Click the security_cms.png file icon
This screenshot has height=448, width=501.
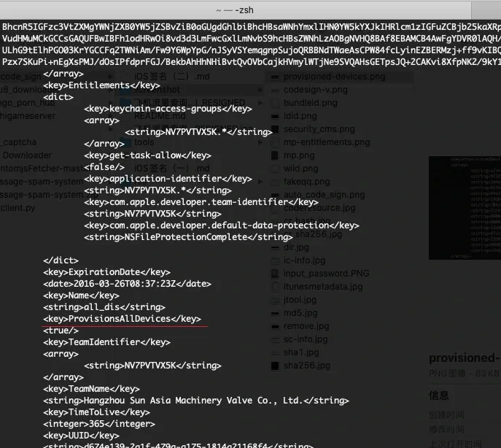(275, 129)
